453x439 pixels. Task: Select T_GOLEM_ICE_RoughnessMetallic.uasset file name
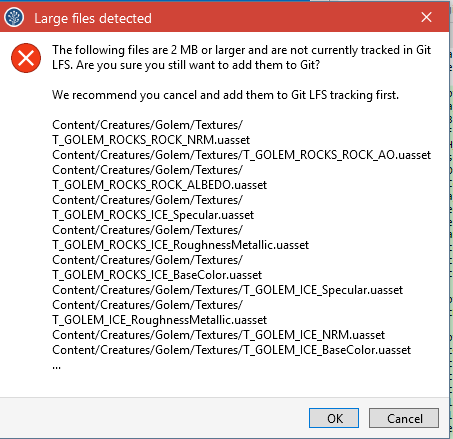pos(160,320)
